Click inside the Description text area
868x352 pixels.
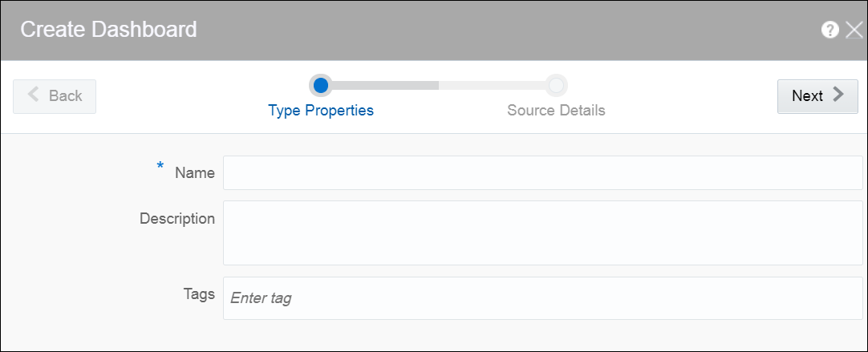tap(542, 233)
